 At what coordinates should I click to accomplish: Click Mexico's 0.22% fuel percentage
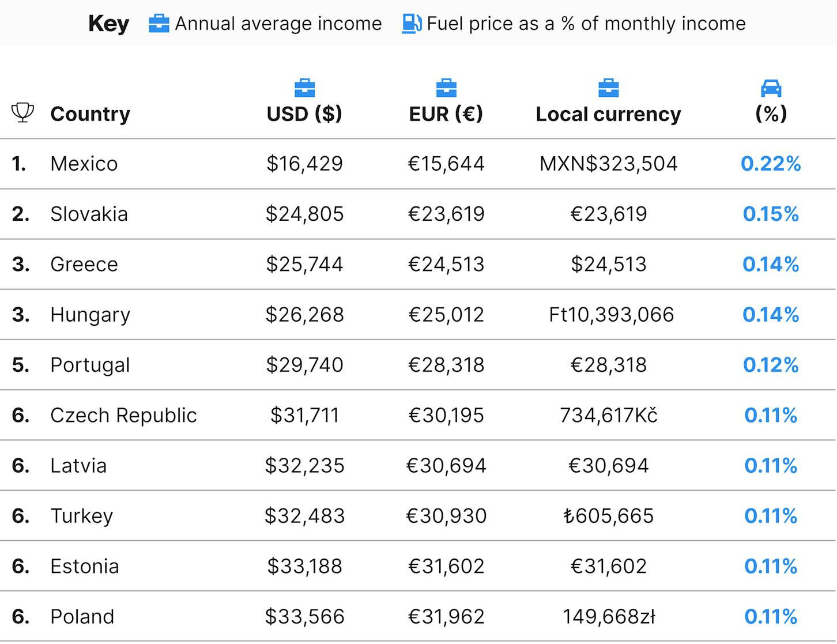(771, 164)
